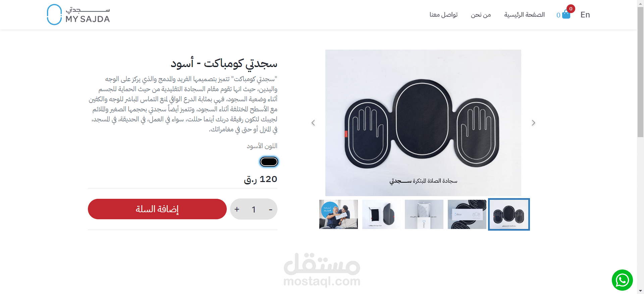
Task: Select thumbnail with mat and card
Action: pos(467,215)
